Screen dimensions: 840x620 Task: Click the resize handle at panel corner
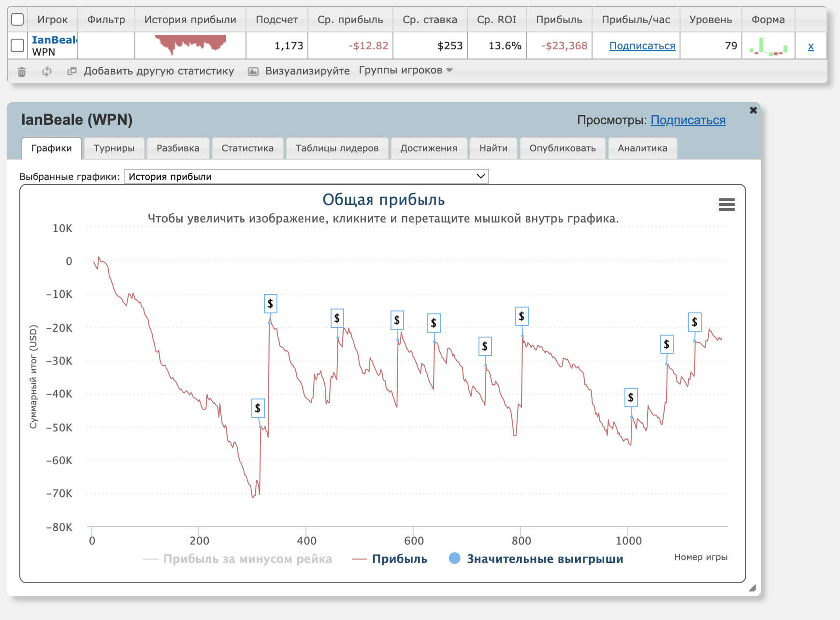tap(752, 588)
